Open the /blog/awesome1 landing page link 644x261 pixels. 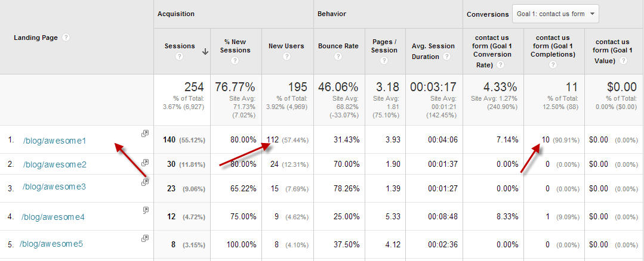55,141
